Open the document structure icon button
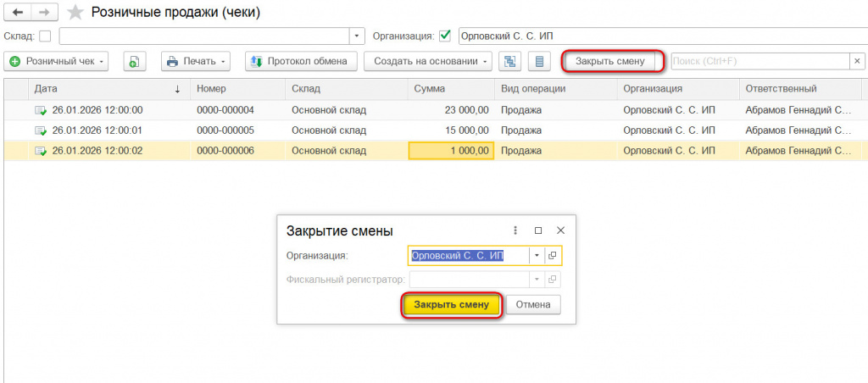 (x=509, y=61)
